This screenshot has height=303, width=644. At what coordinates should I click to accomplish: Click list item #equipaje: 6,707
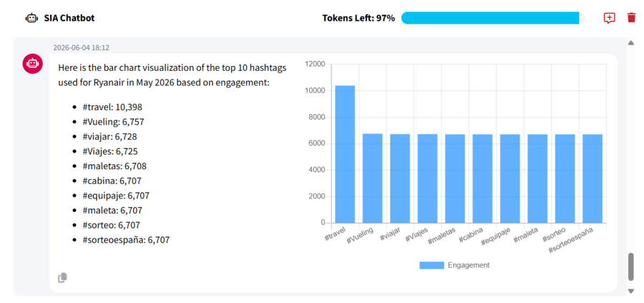pos(116,196)
